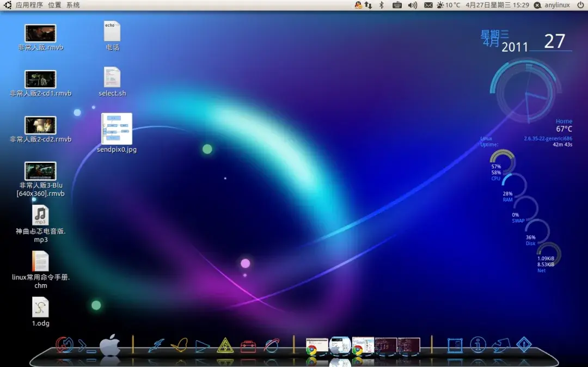Open the keyboard input method indicator
Screen dimensions: 588x367
pos(397,5)
